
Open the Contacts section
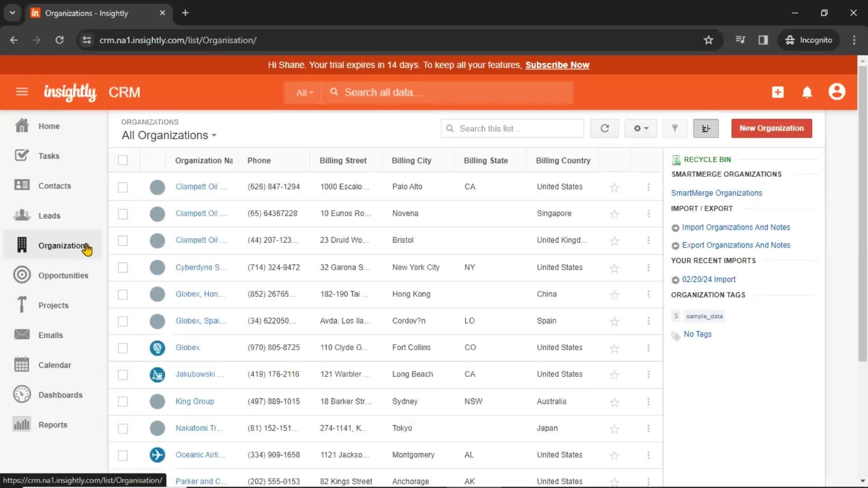click(54, 185)
